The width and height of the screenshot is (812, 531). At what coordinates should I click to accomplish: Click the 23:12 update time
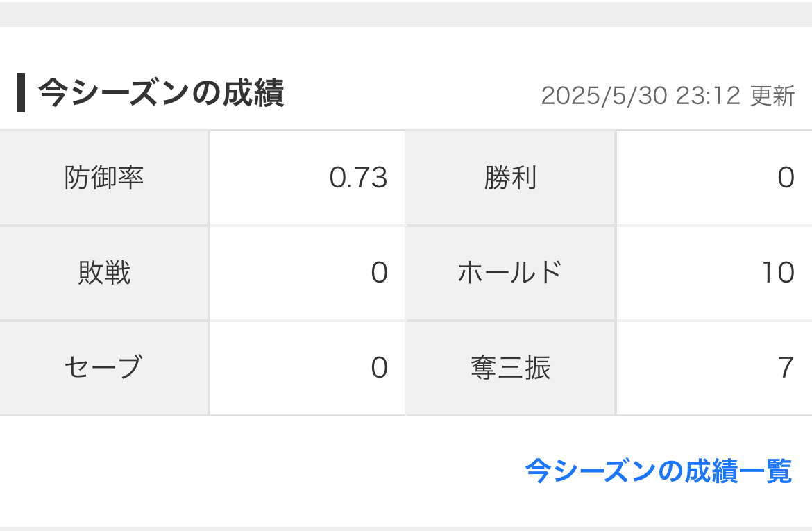[708, 96]
